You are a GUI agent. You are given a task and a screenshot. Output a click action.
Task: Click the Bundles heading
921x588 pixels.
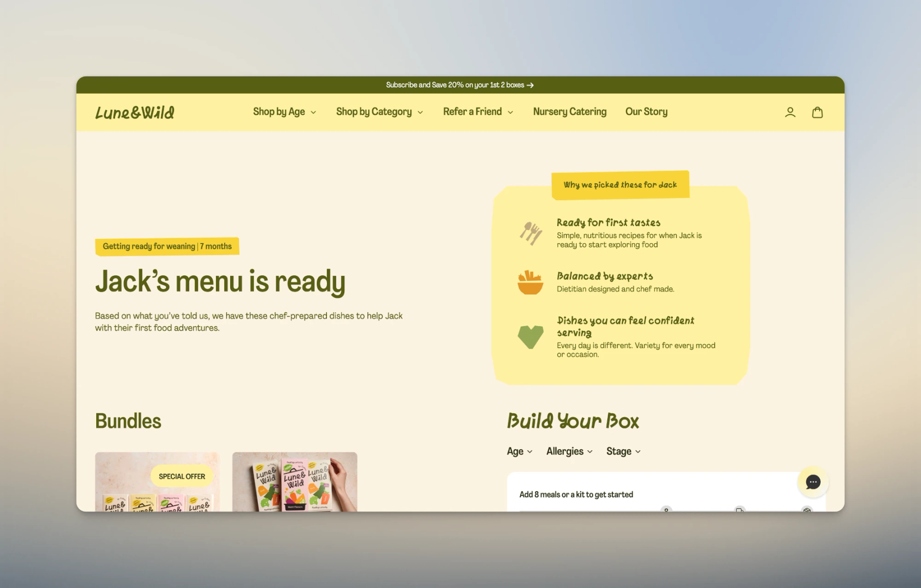(128, 421)
